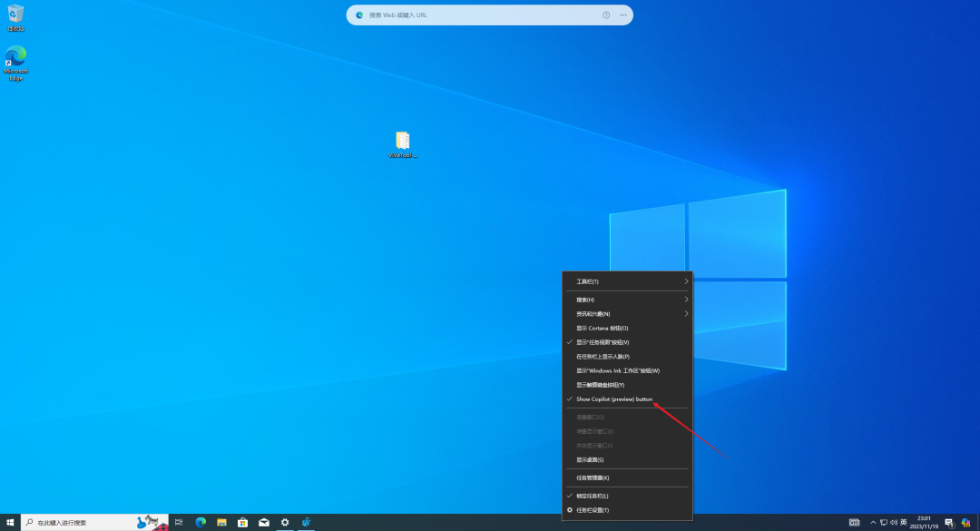Enable the Windows Ink 工作区 button option
The image size is (980, 531).
coord(627,371)
